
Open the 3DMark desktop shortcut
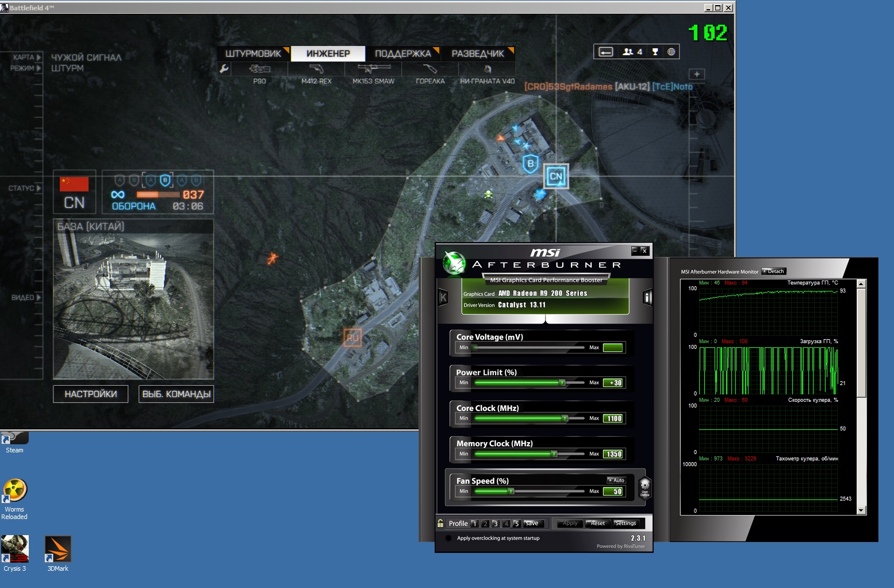tap(58, 553)
